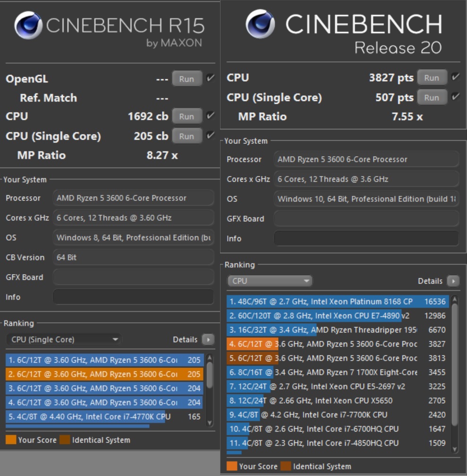This screenshot has height=476, width=467.
Task: Select the Xeon E5-2697 v2 row in R20
Action: (x=338, y=386)
